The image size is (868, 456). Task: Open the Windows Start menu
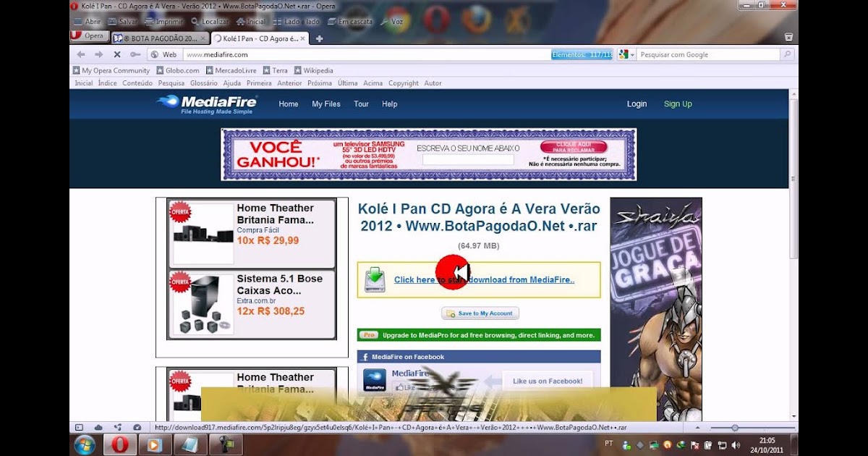[85, 444]
